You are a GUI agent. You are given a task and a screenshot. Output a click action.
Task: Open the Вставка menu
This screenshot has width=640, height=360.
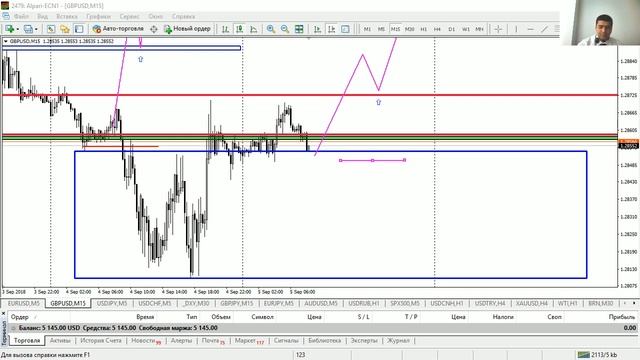tap(67, 16)
